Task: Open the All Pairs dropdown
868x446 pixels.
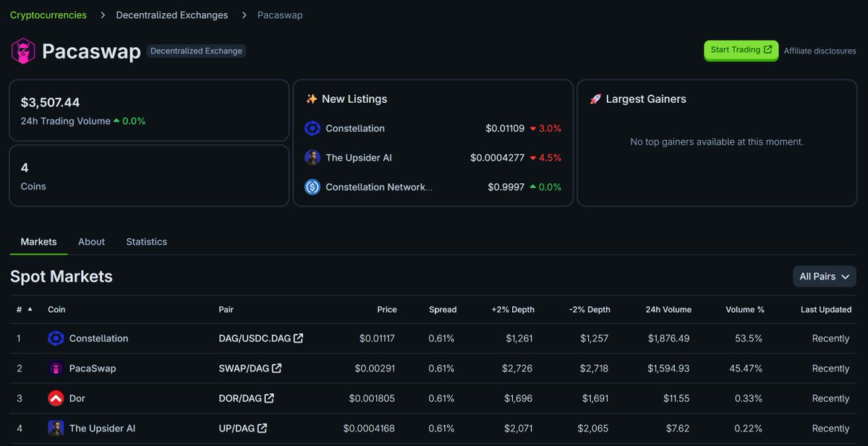Action: pyautogui.click(x=825, y=277)
